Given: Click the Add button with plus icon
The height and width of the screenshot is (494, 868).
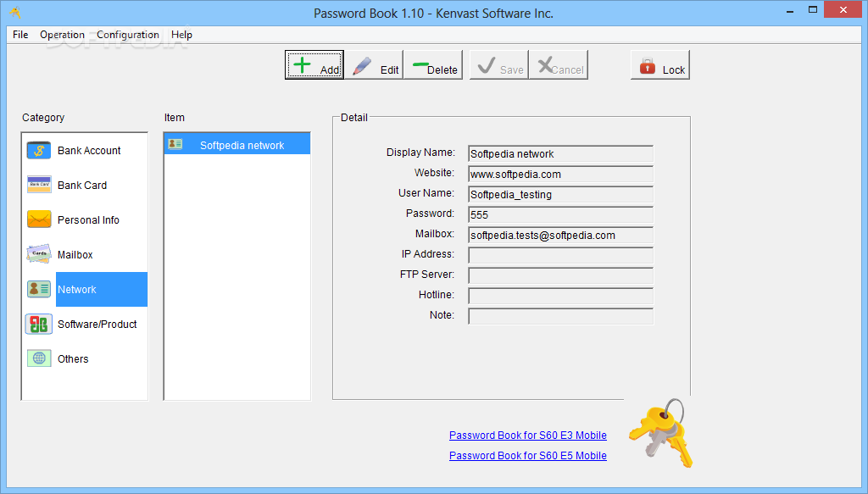Looking at the screenshot, I should coord(314,64).
